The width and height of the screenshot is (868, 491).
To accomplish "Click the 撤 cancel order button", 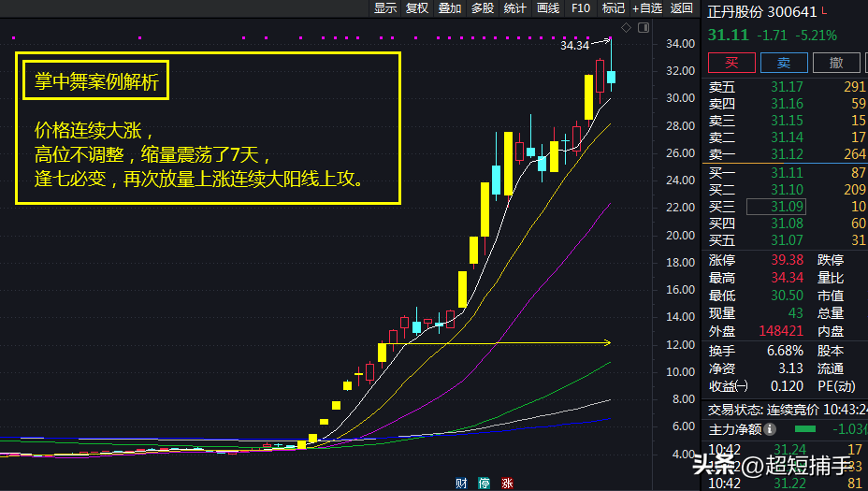I will click(836, 63).
